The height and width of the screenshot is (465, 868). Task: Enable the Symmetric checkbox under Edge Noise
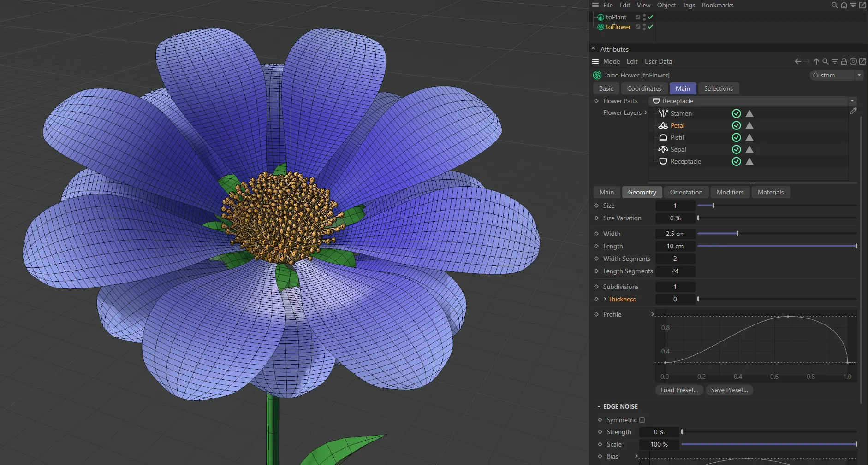point(642,420)
